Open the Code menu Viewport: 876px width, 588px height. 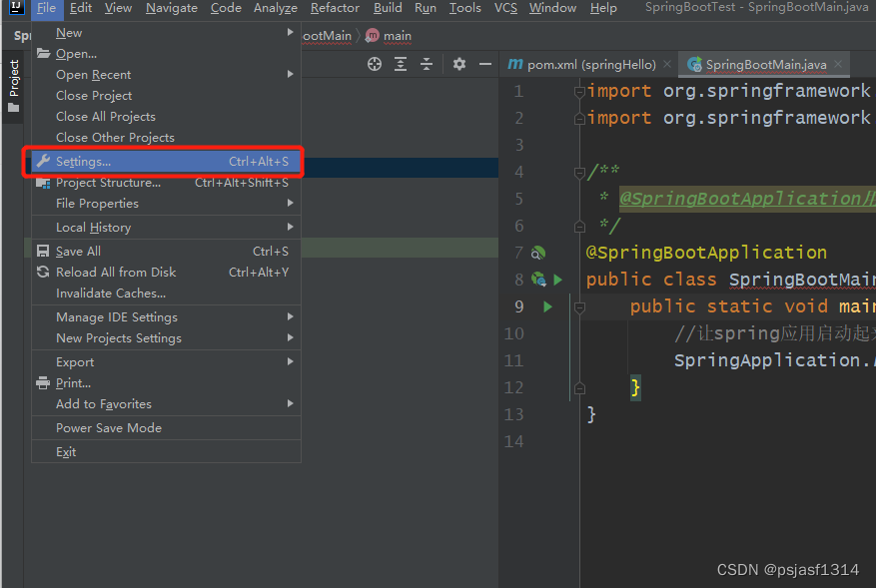pyautogui.click(x=226, y=8)
